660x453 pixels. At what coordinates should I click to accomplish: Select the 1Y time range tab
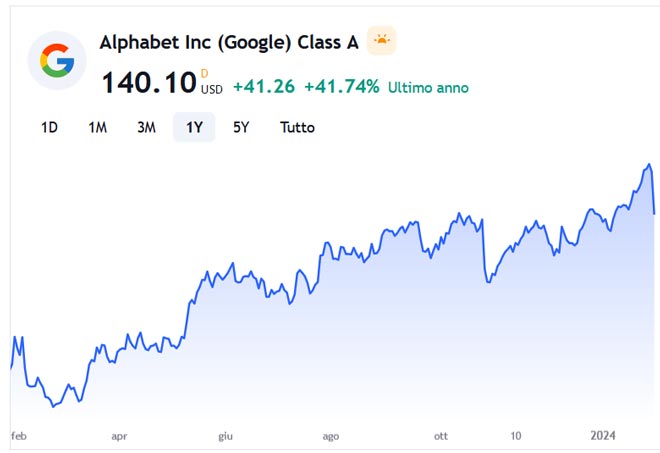(x=193, y=127)
